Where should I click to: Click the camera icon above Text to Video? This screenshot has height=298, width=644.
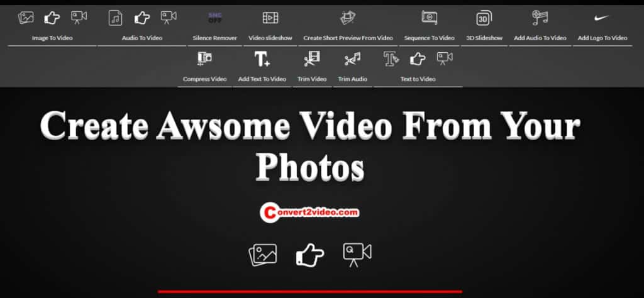coord(445,58)
